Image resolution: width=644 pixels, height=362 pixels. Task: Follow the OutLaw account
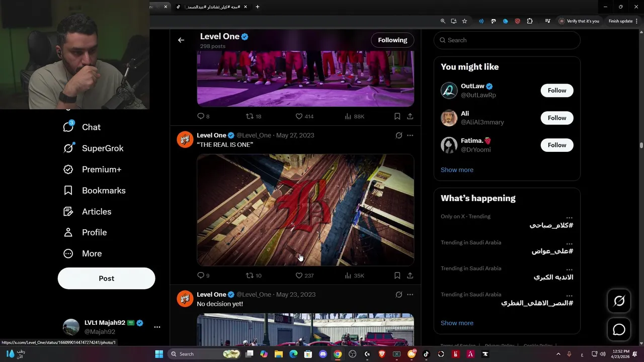(557, 90)
